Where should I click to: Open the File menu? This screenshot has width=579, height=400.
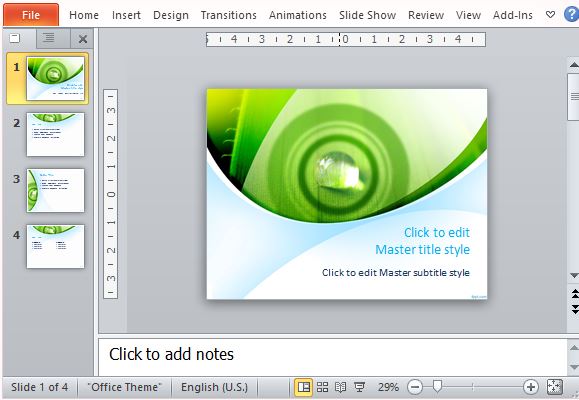click(x=31, y=15)
